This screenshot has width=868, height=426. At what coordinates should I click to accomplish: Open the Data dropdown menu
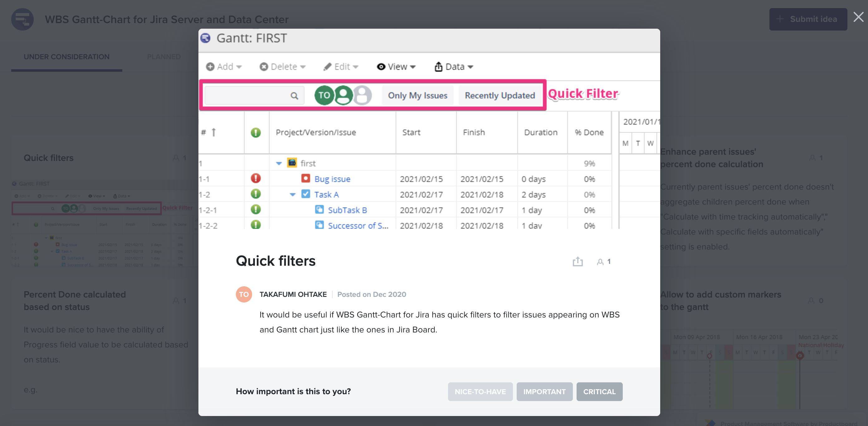coord(454,67)
